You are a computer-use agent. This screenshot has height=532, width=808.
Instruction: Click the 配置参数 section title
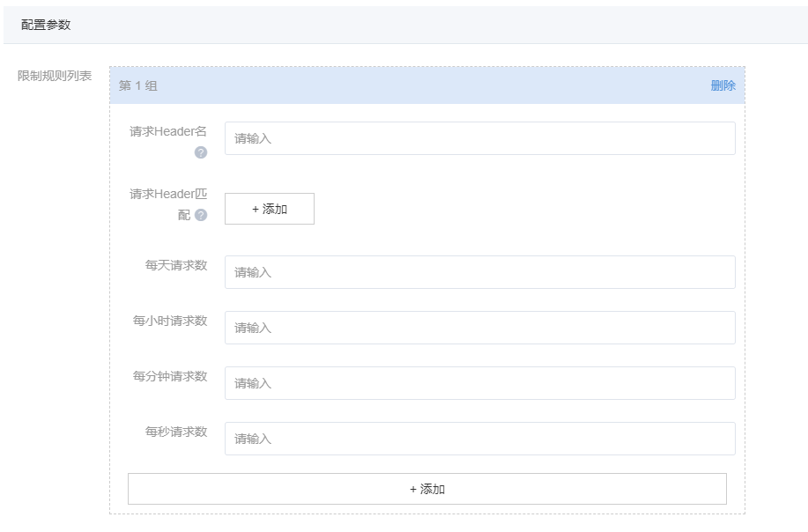tap(46, 25)
